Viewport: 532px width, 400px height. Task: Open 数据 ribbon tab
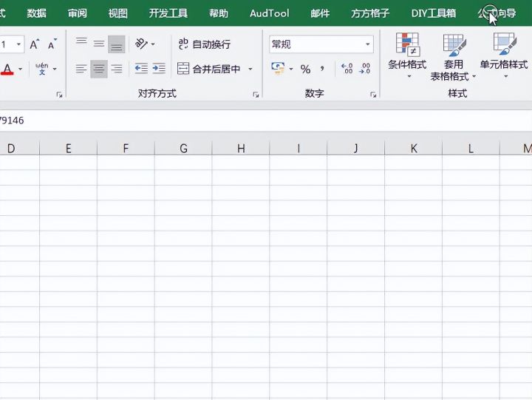[x=37, y=13]
